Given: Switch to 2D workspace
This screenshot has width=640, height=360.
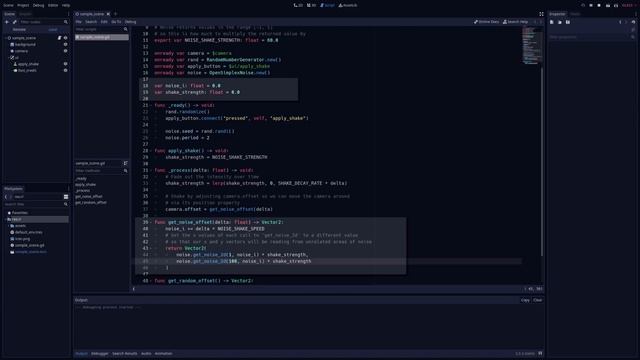Looking at the screenshot, I should pyautogui.click(x=298, y=5).
